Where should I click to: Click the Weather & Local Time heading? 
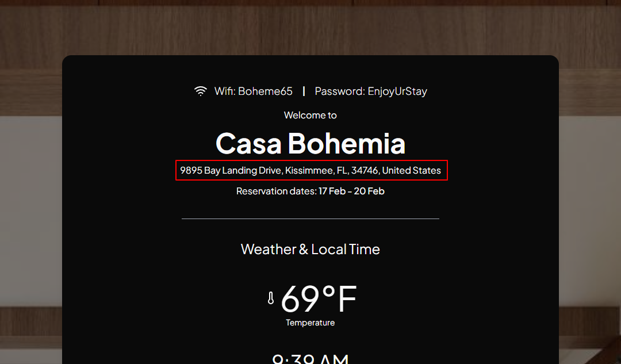coord(310,249)
